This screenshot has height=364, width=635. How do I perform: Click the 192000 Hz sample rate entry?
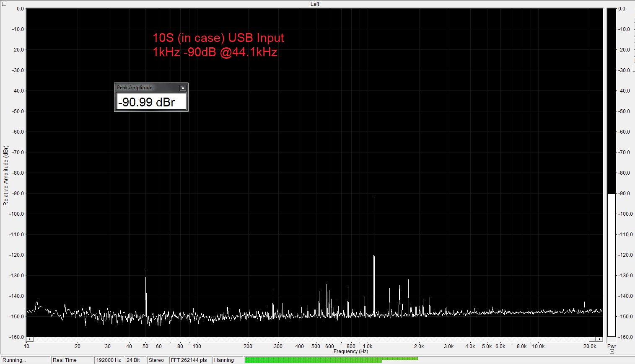tap(109, 360)
